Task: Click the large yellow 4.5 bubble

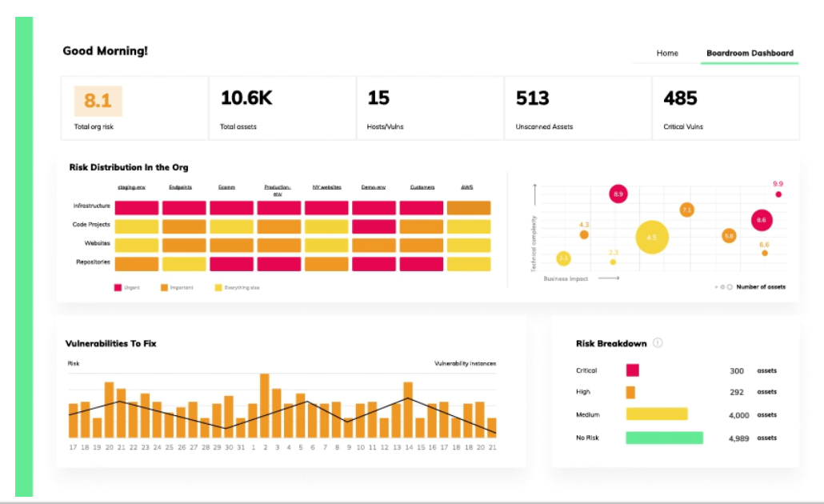Action: 652,238
